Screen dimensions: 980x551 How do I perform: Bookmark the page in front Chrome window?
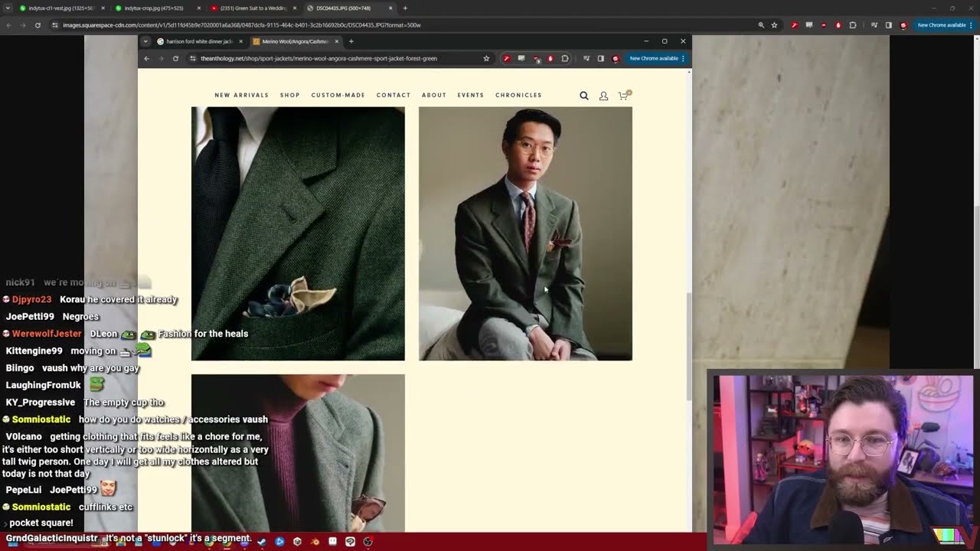486,58
